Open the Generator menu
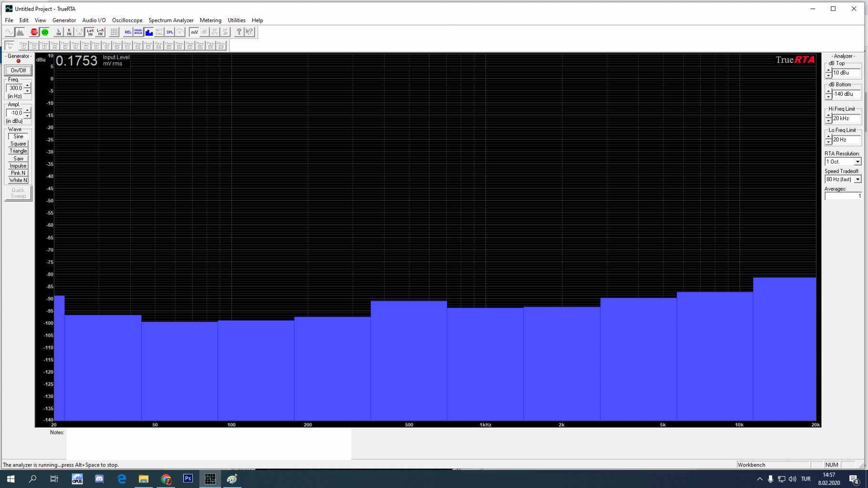Screen dimensions: 868x488 coord(64,20)
